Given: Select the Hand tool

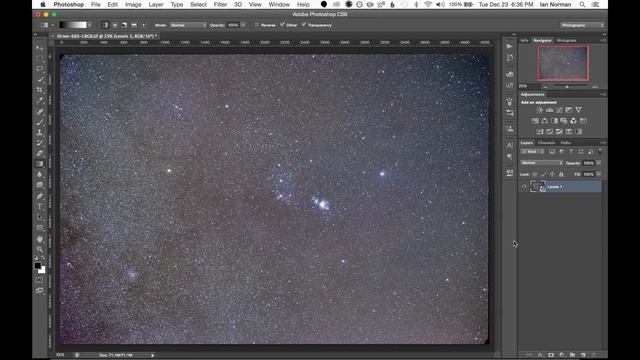Looking at the screenshot, I should pos(40,239).
